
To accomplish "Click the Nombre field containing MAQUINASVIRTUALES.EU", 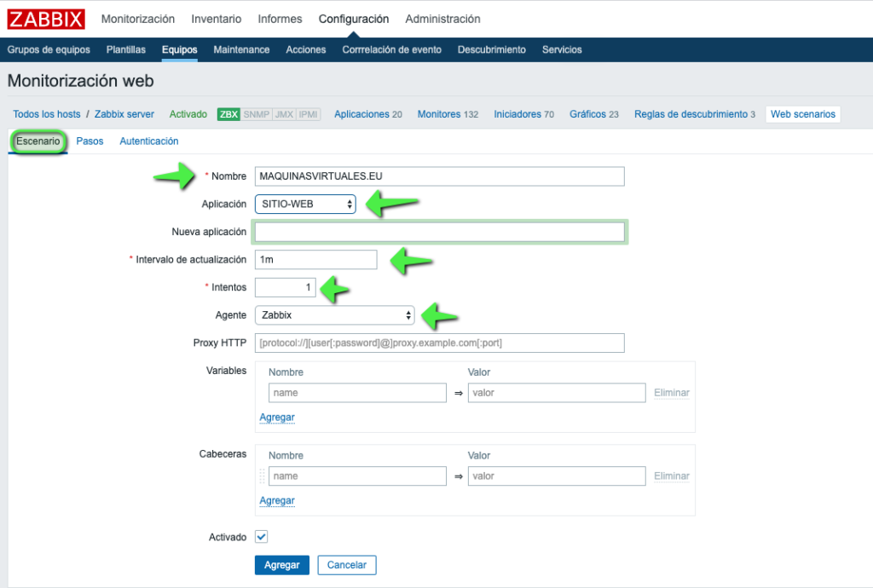I will tap(439, 176).
